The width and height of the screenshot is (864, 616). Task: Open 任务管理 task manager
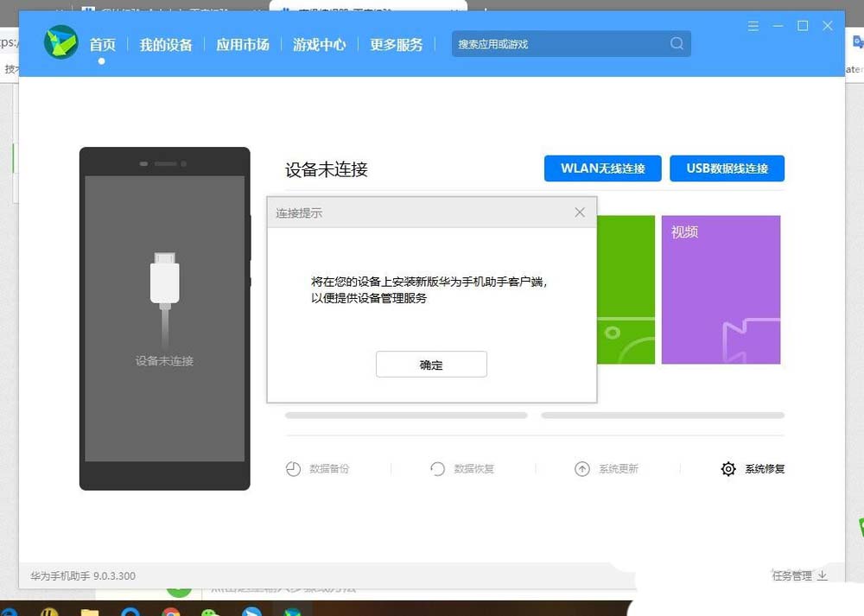point(792,575)
